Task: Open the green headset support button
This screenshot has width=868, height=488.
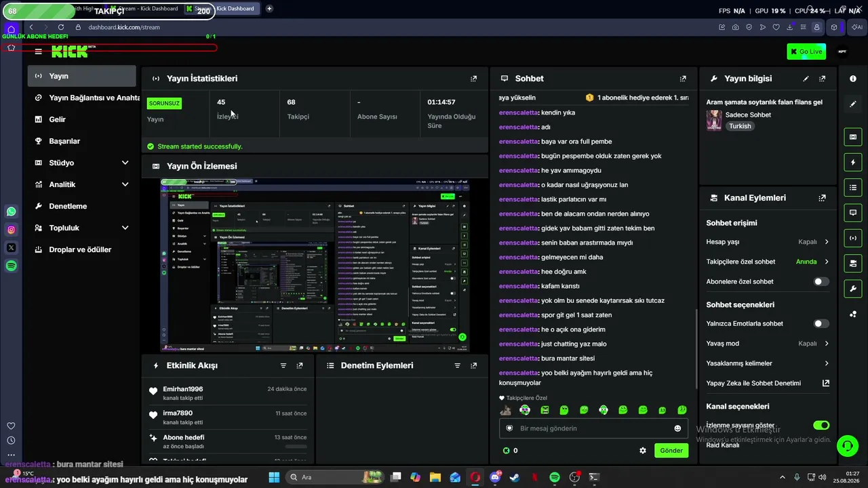Action: (x=848, y=445)
